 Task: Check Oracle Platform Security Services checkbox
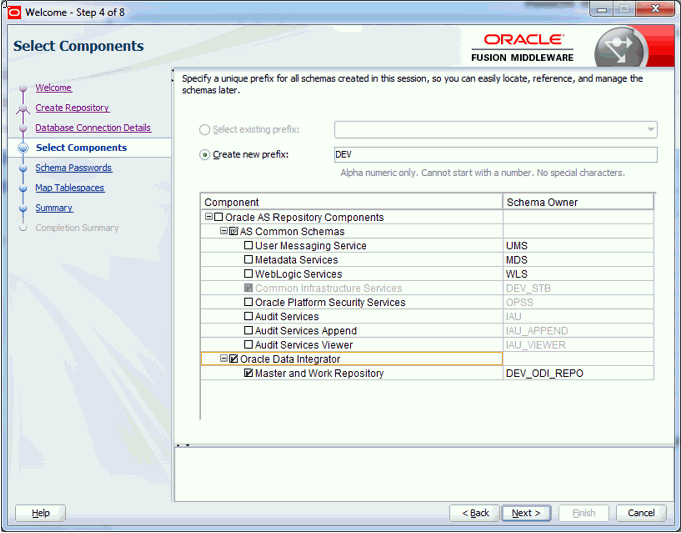point(248,302)
